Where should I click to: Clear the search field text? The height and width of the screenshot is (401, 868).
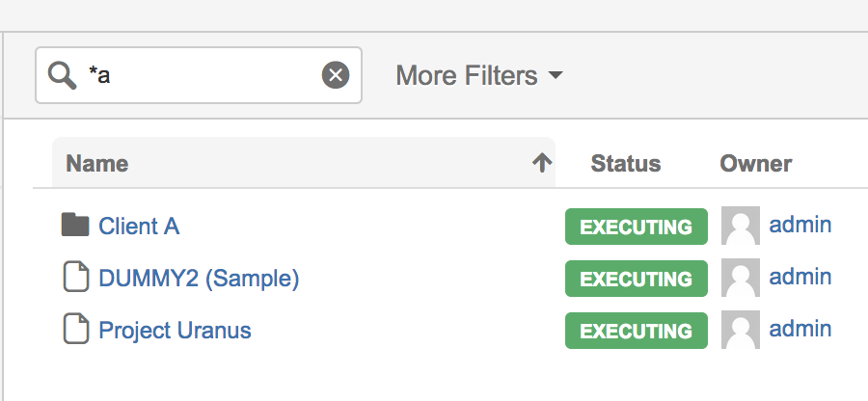335,75
